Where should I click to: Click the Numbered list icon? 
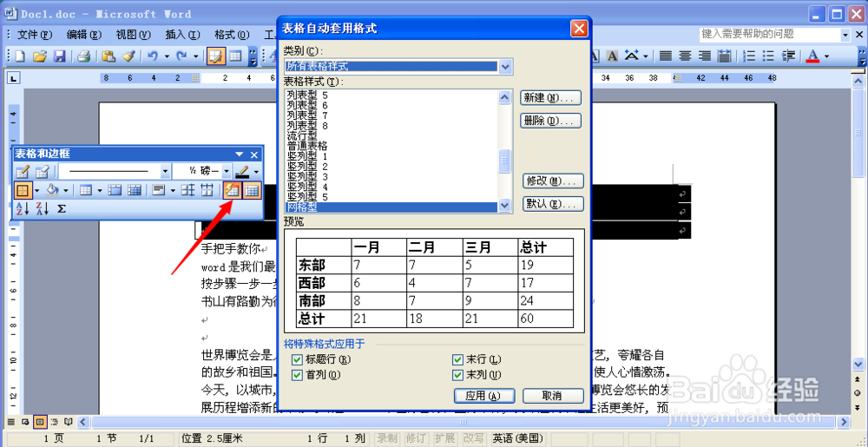pyautogui.click(x=748, y=56)
